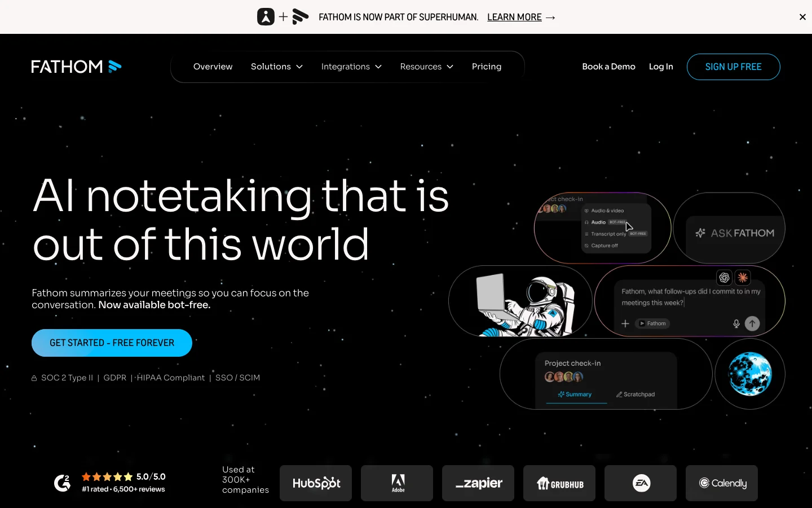
Task: Click the SIGN UP FREE button
Action: (x=733, y=67)
